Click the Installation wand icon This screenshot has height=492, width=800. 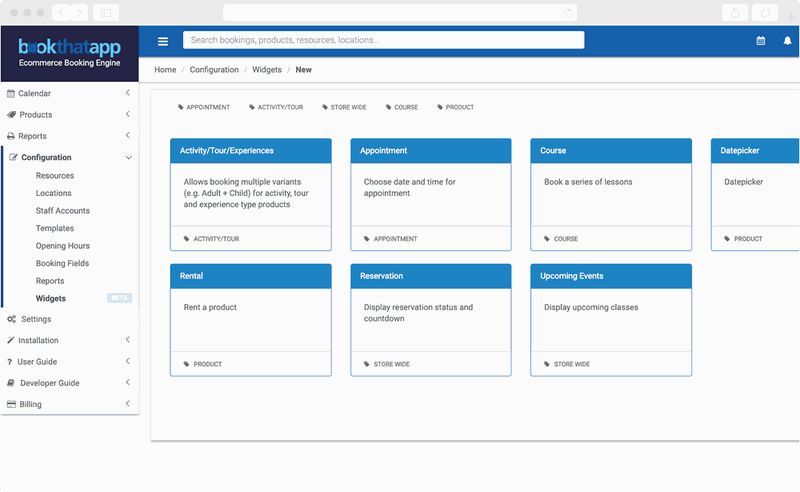(x=11, y=340)
